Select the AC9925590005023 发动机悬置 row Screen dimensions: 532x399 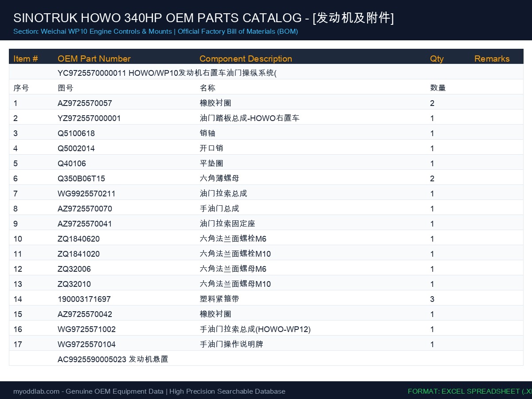coord(266,359)
